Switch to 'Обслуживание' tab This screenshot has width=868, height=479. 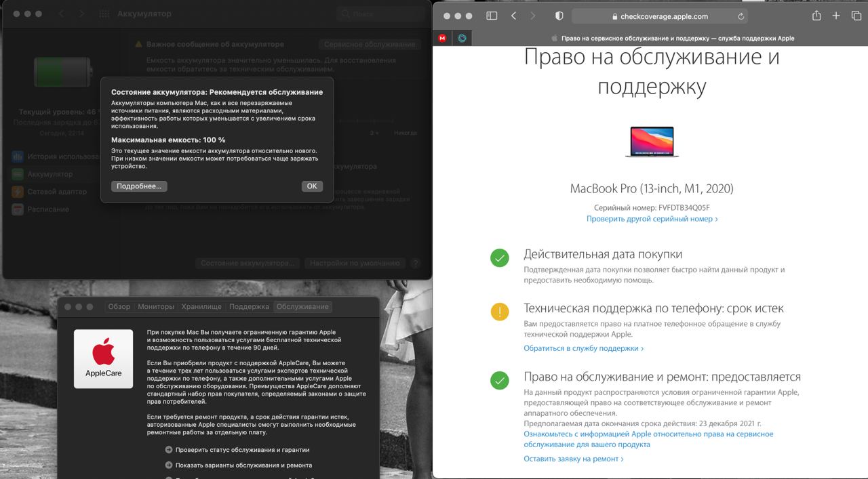point(302,307)
